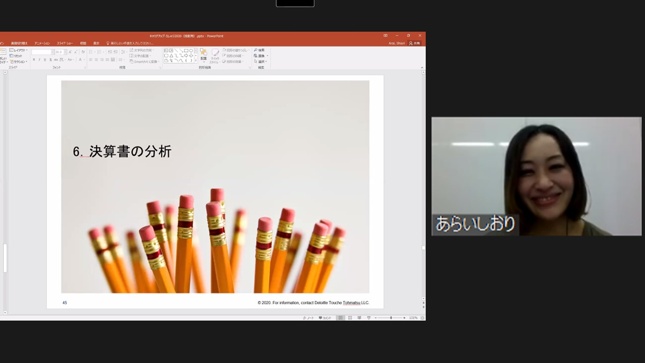Click the Share button in title area
The image size is (645, 363).
(x=415, y=43)
